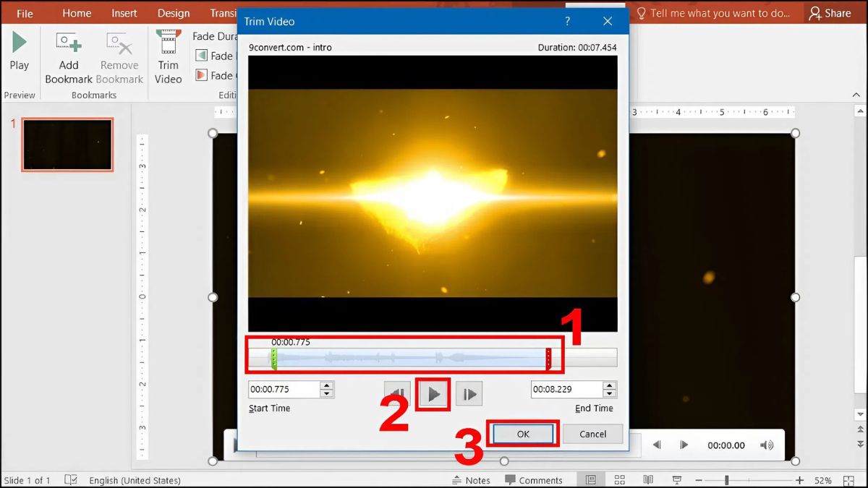Click the Slide 1 of 1 indicator
Screen dimensions: 868x488
pyautogui.click(x=27, y=480)
